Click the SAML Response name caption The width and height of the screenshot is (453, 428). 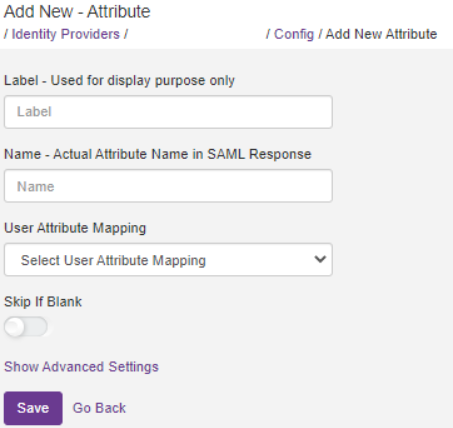point(158,154)
